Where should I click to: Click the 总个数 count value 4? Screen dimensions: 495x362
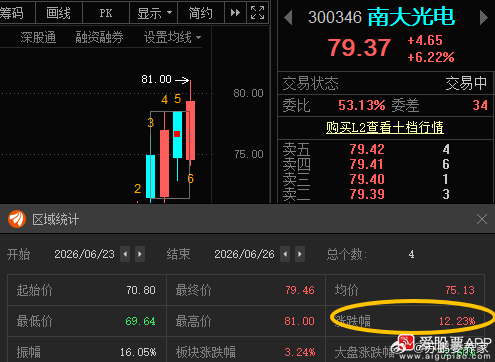(x=411, y=255)
